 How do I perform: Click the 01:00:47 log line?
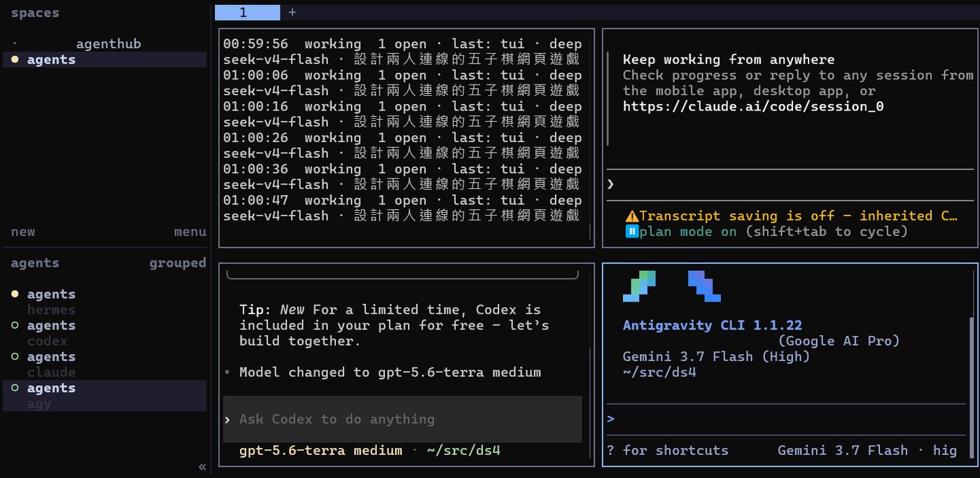tap(402, 208)
